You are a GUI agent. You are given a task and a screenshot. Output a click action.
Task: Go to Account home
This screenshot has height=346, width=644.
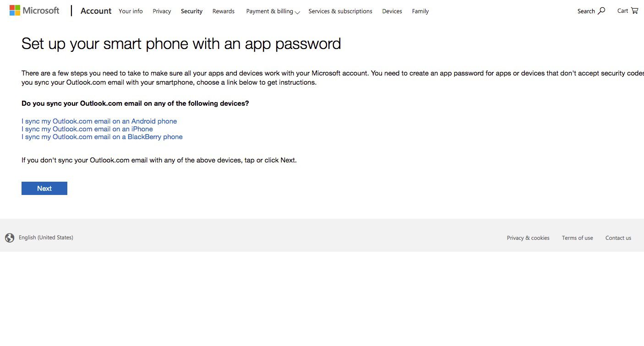[96, 11]
